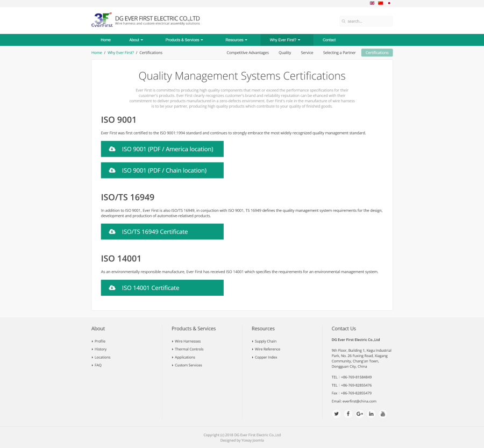Click the YouTube icon in footer
Screen dimensions: 484x448
click(x=383, y=414)
